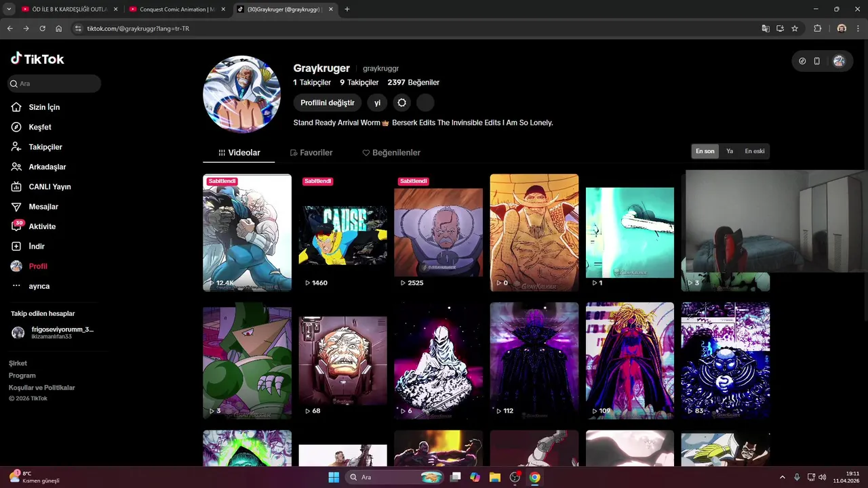Viewport: 868px width, 488px height.
Task: Click the browser home button
Action: coord(59,28)
